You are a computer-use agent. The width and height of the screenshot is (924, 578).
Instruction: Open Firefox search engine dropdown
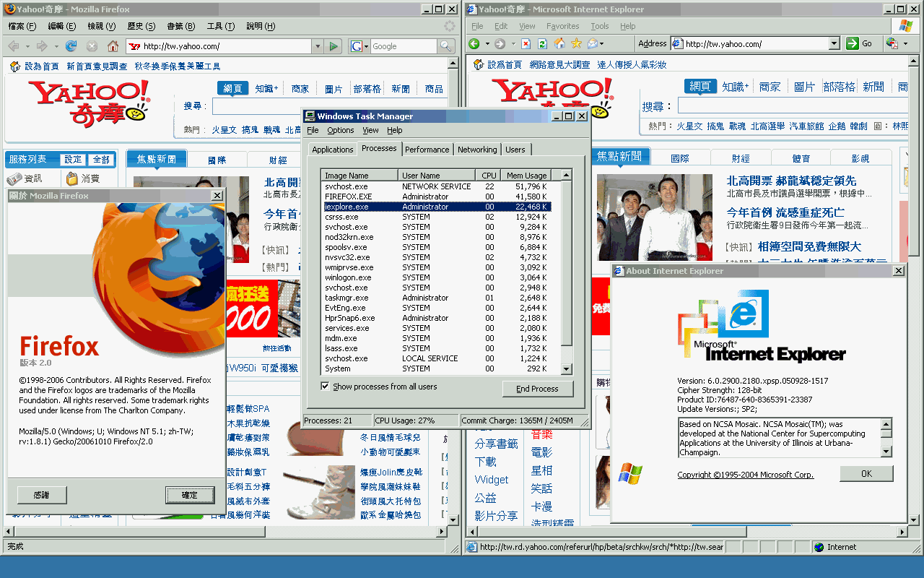point(359,46)
